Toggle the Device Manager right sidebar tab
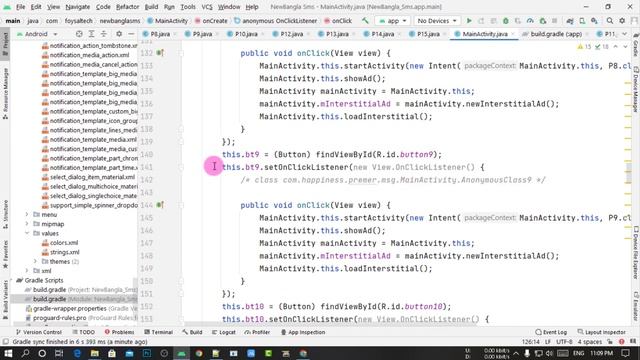640x360 pixels. [636, 90]
